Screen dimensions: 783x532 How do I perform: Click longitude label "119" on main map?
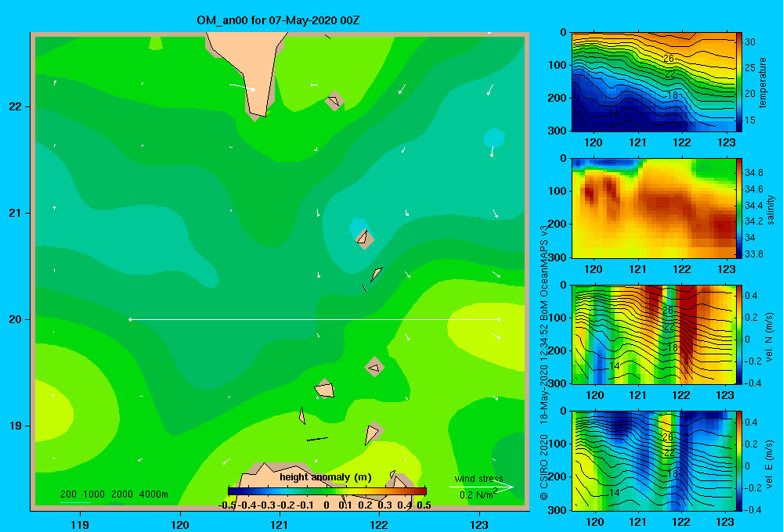click(x=80, y=524)
